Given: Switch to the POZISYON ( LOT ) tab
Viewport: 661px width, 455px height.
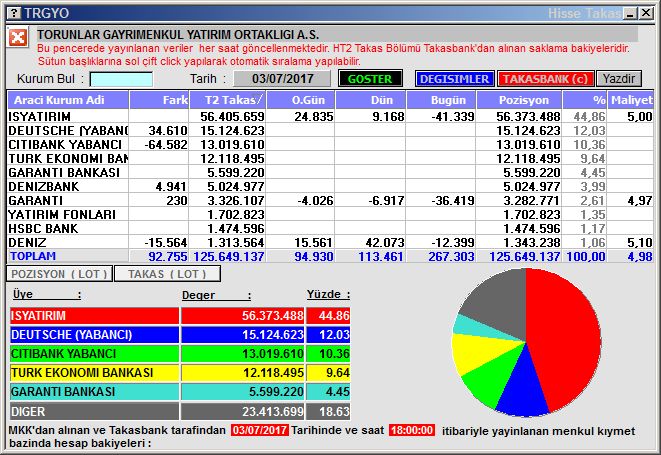Looking at the screenshot, I should point(59,274).
